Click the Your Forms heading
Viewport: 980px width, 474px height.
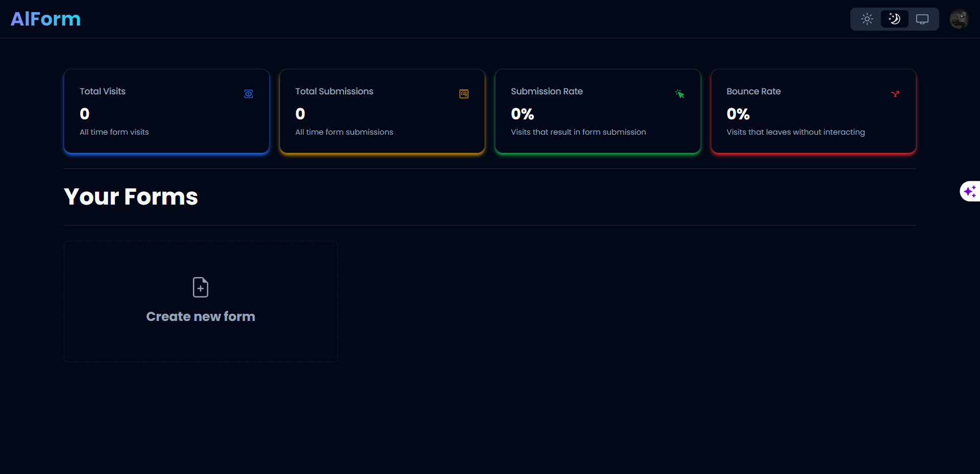tap(131, 197)
